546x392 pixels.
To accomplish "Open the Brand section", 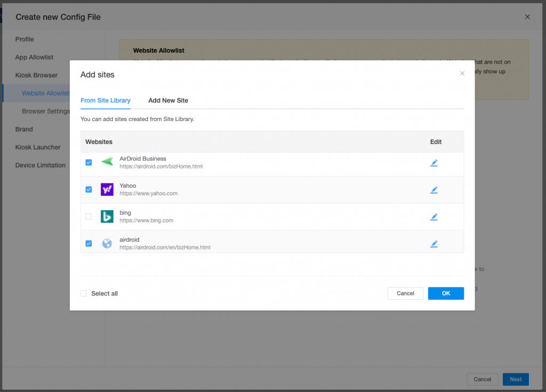I will point(24,129).
